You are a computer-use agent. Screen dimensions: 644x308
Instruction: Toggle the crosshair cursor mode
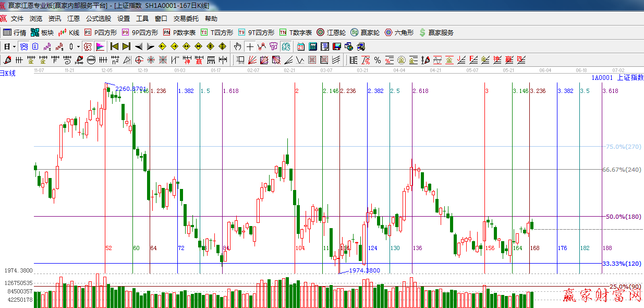pos(250,46)
